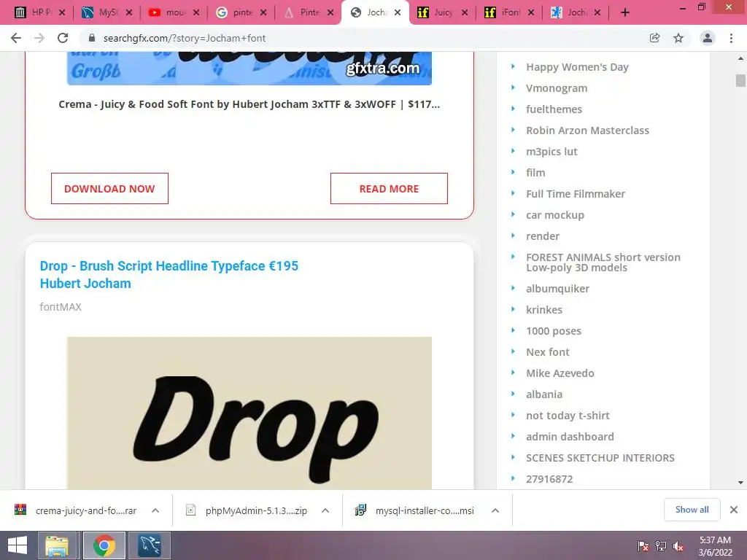The image size is (747, 560).
Task: Open the Windows Start menu
Action: click(18, 545)
